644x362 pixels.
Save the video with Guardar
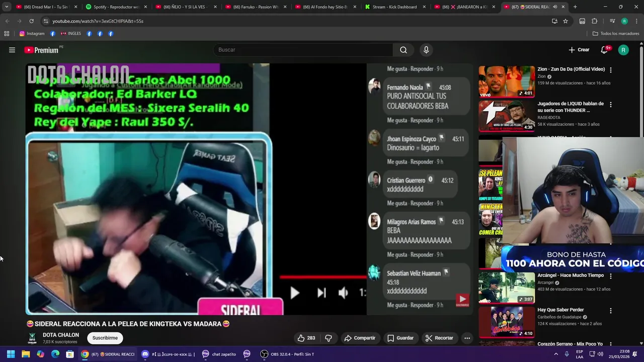[400, 338]
